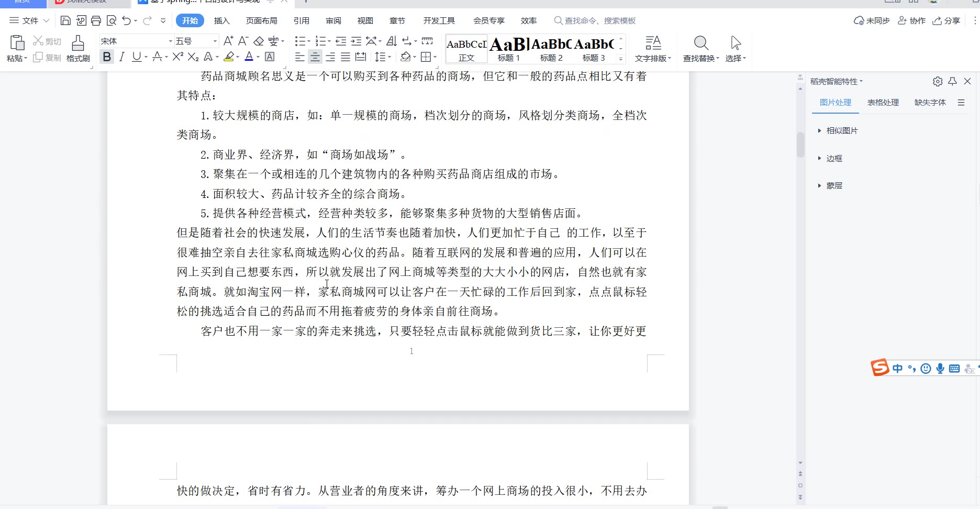Open the font size dropdown showing 五号
This screenshot has height=509, width=980.
click(x=196, y=41)
